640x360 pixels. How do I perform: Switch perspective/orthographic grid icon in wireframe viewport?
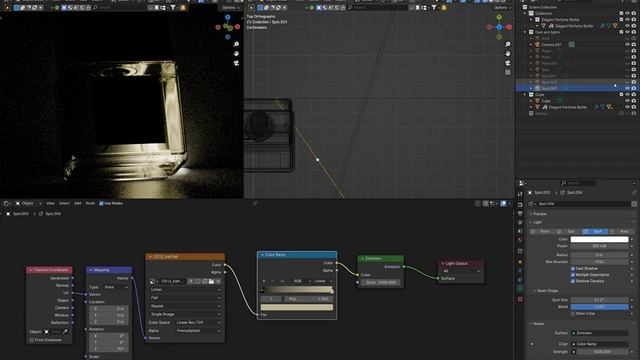point(508,72)
